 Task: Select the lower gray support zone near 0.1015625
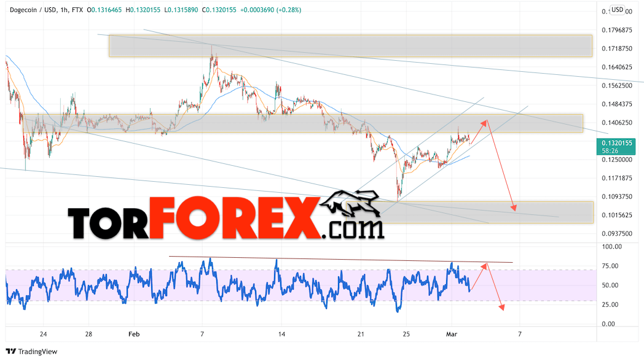[470, 212]
